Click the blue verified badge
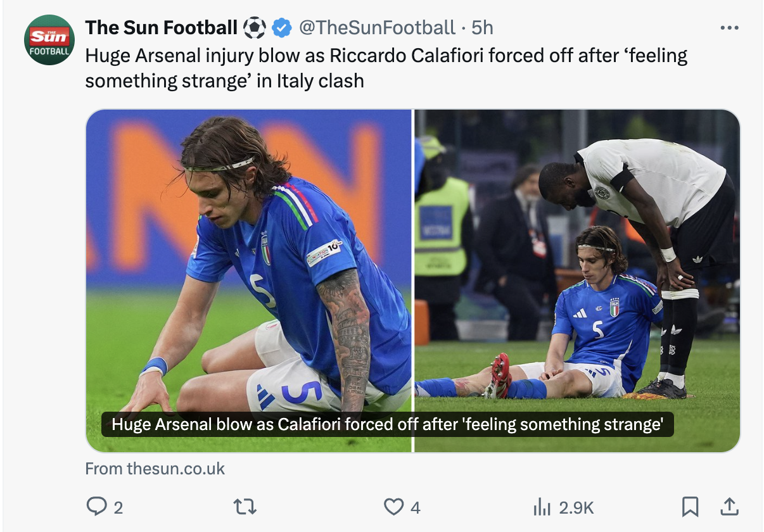Screen dimensions: 764x532 (x=281, y=28)
